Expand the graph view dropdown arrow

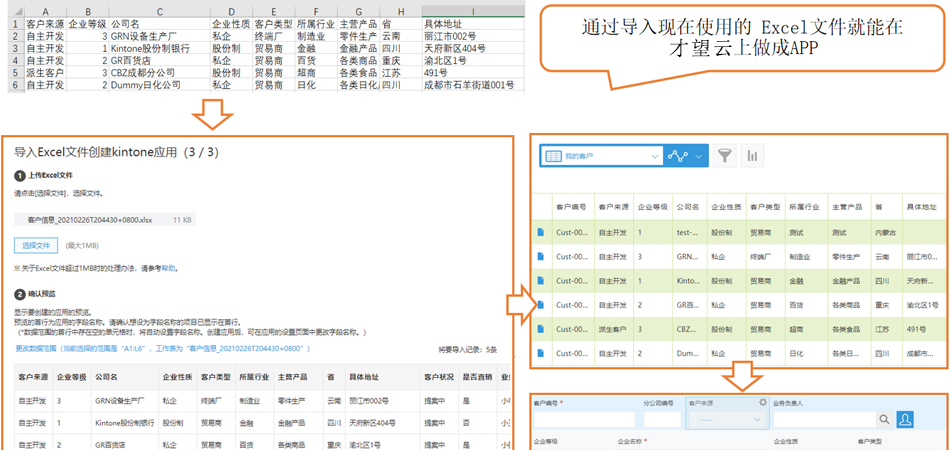(699, 156)
